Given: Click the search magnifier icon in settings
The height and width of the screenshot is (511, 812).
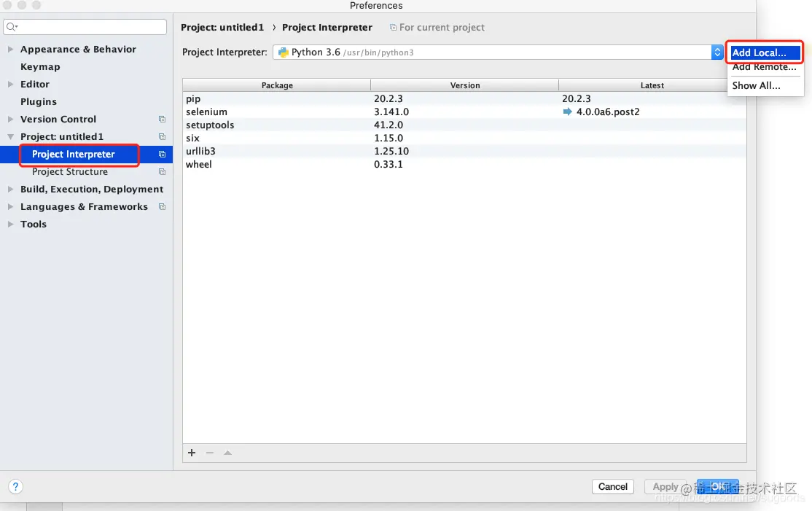Looking at the screenshot, I should [12, 27].
